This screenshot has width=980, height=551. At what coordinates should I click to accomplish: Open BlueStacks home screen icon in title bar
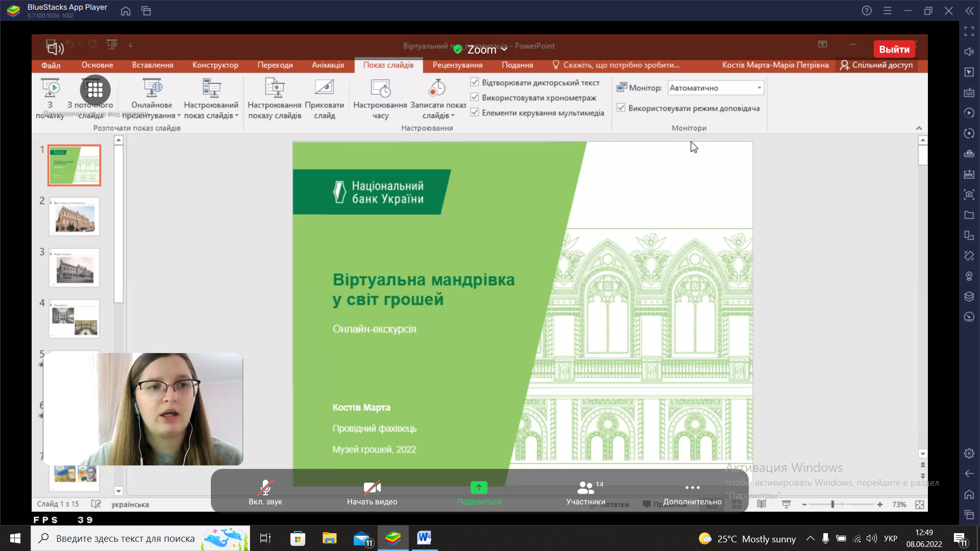pos(126,11)
